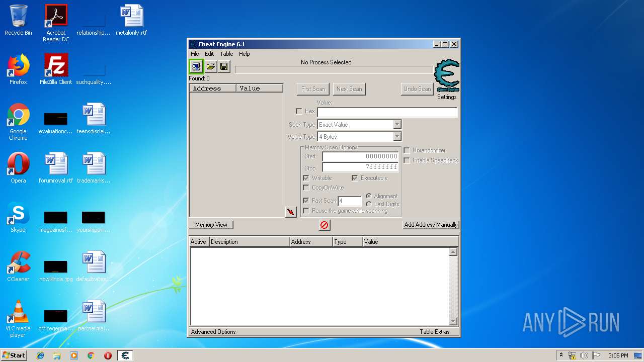
Task: Open the File menu
Action: (195, 54)
